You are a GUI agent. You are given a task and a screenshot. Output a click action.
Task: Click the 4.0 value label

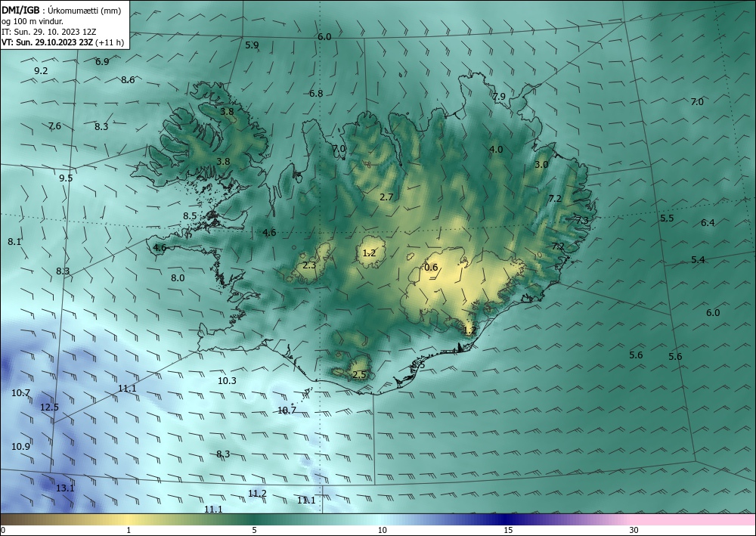pos(496,150)
